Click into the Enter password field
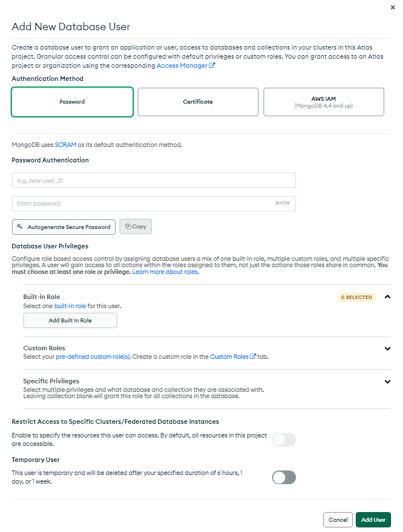This screenshot has width=403, height=532. 154,203
